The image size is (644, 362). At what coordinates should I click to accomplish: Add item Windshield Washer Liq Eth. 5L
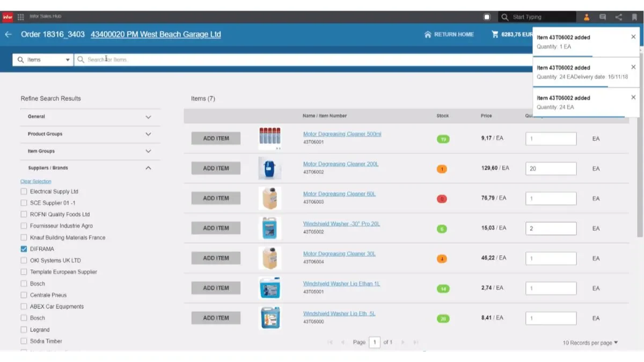click(x=216, y=318)
